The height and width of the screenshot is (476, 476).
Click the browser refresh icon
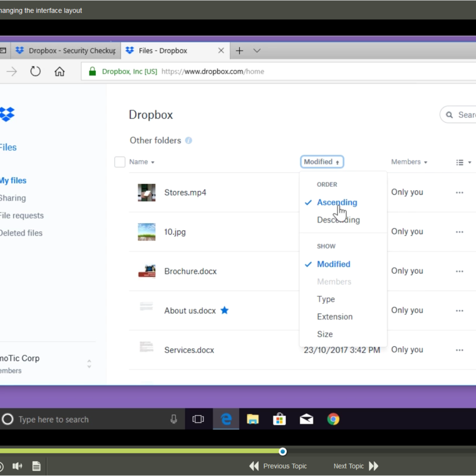pos(36,71)
